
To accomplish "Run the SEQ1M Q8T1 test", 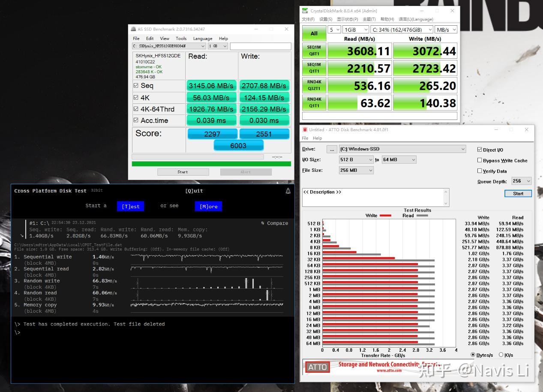I will click(x=314, y=51).
